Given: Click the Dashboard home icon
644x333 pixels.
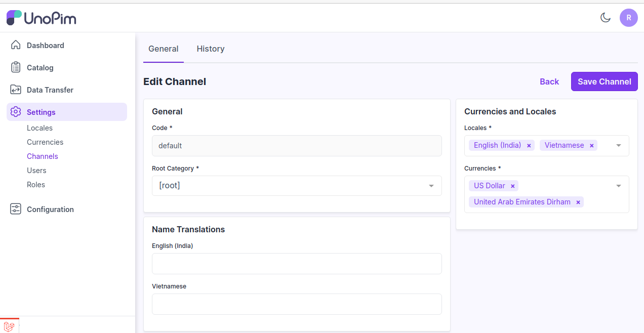Looking at the screenshot, I should click(x=16, y=45).
